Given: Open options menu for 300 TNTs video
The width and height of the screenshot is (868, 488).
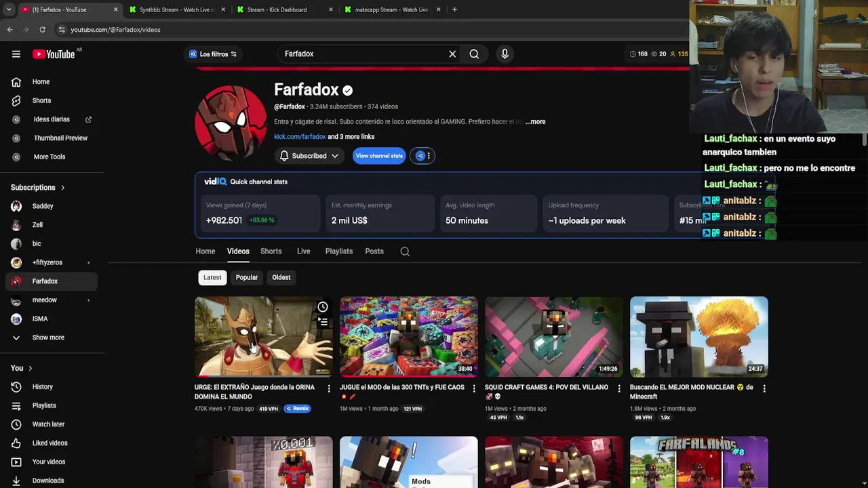Looking at the screenshot, I should tap(474, 388).
